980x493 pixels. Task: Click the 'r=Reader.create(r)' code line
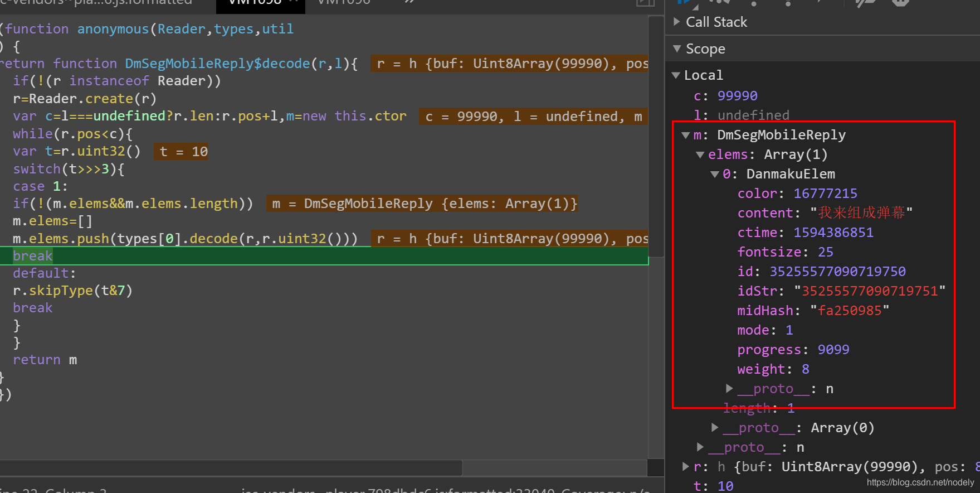[x=85, y=99]
